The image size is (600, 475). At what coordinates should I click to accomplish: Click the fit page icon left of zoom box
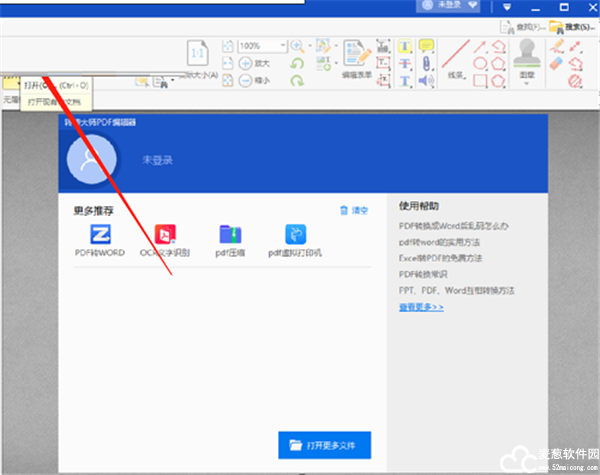(228, 46)
